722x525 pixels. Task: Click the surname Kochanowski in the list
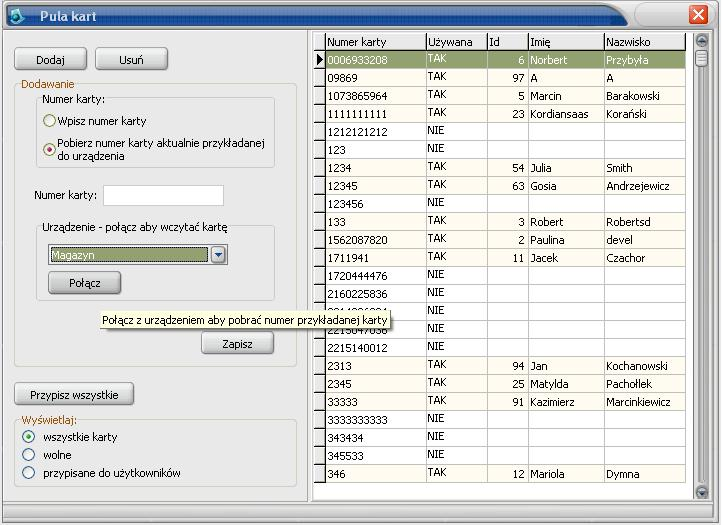click(637, 366)
